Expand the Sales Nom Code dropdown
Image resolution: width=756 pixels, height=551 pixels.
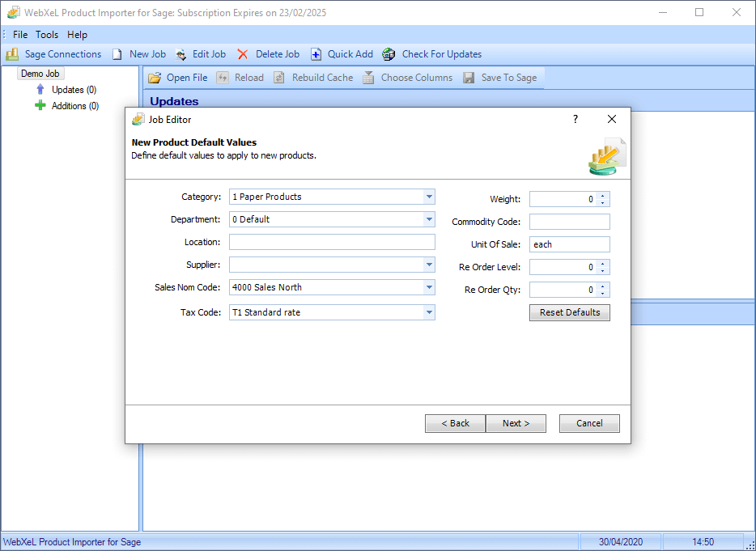(429, 287)
